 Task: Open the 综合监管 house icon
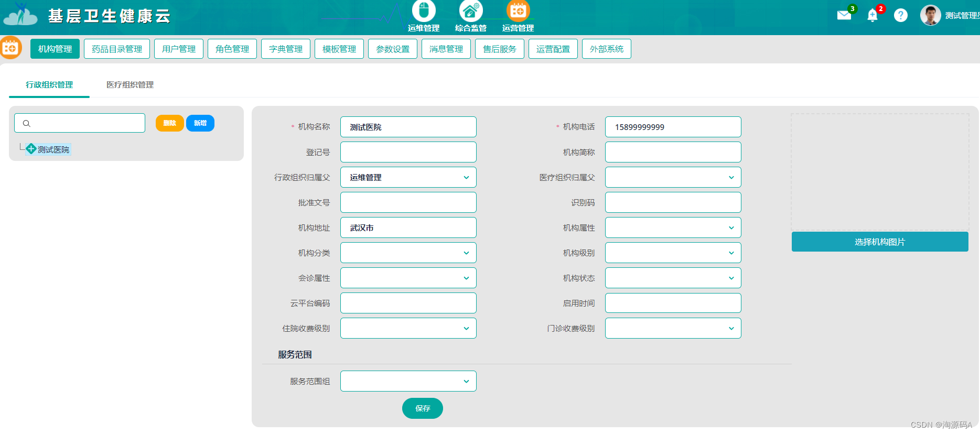(471, 10)
